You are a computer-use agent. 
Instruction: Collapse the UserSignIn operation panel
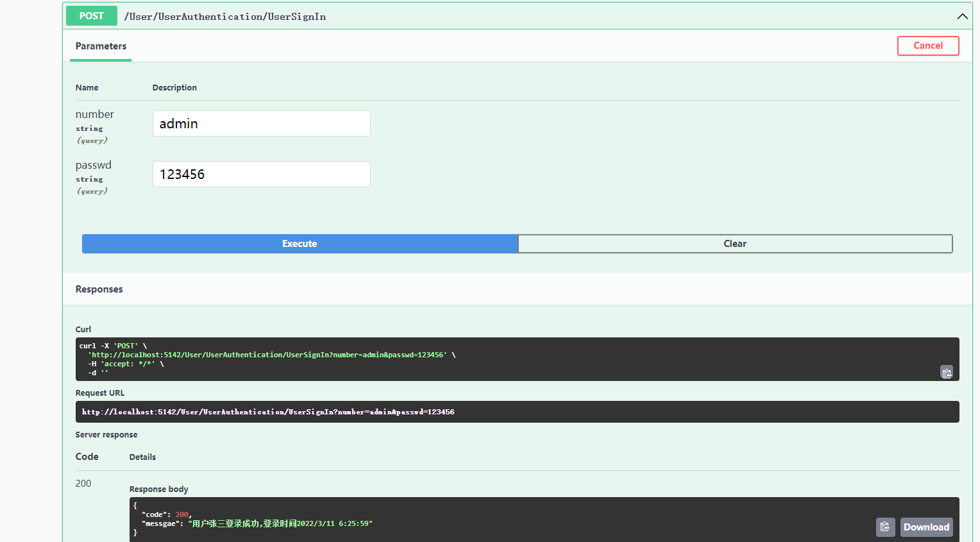[x=962, y=16]
